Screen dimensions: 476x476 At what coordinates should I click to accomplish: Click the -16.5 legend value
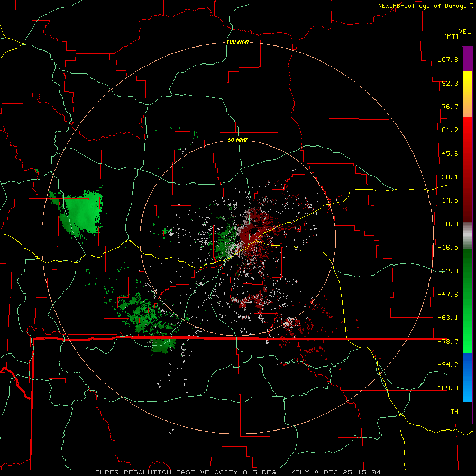[448, 248]
